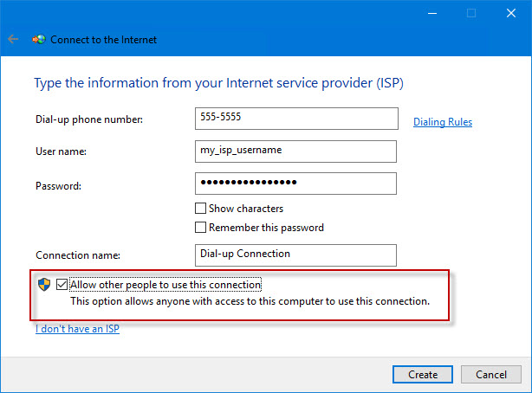Cancel the connection setup
This screenshot has height=393, width=532.
tap(490, 374)
